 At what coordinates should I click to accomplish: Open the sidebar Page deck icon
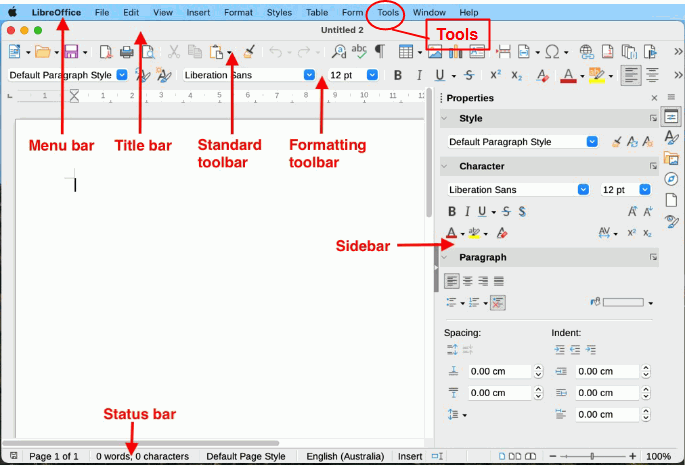(671, 200)
